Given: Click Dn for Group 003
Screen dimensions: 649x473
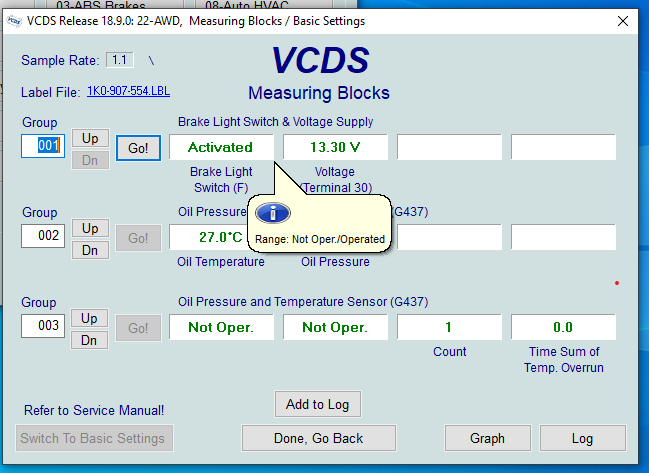Looking at the screenshot, I should tap(89, 340).
